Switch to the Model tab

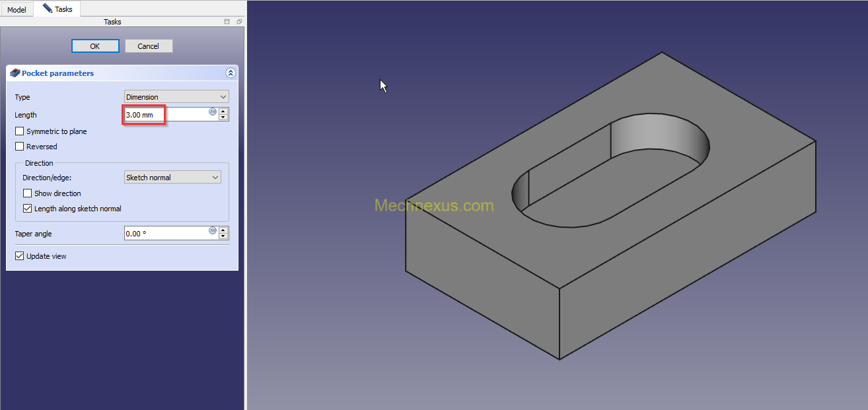click(x=17, y=9)
